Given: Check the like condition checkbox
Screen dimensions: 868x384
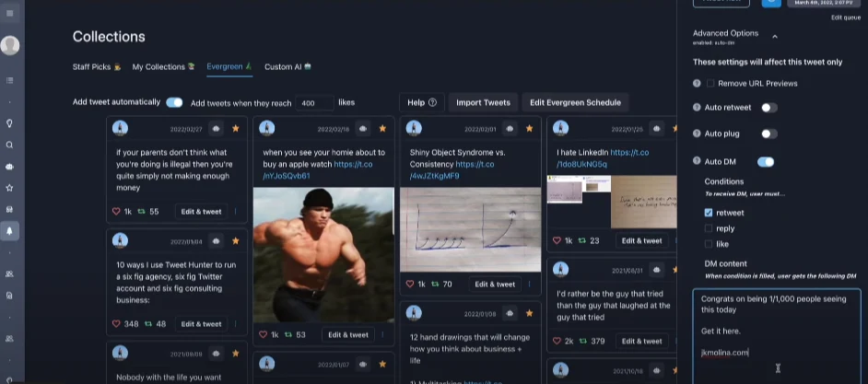Looking at the screenshot, I should coord(709,243).
